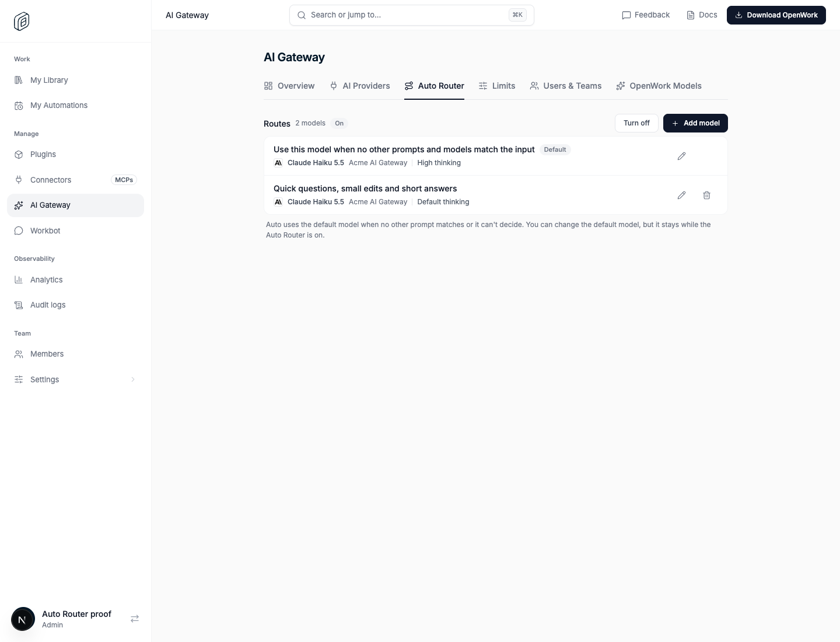Go to My Automations
The width and height of the screenshot is (840, 642).
point(75,105)
